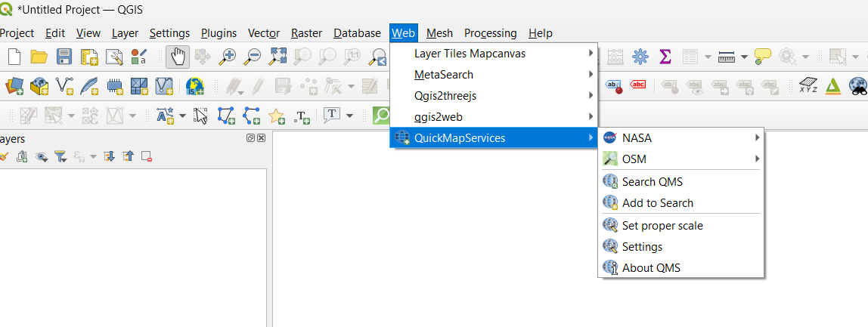Click the XYZ grid icon
This screenshot has height=327, width=868.
coord(809,85)
